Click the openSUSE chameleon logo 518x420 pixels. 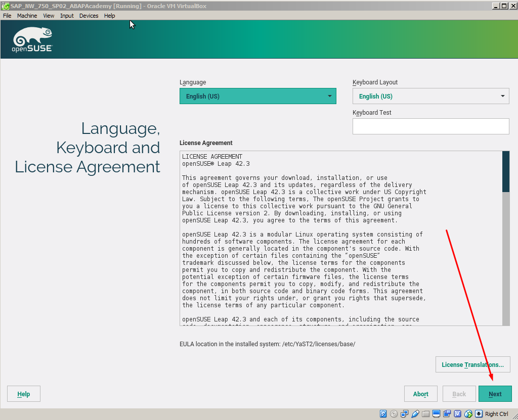pyautogui.click(x=32, y=39)
